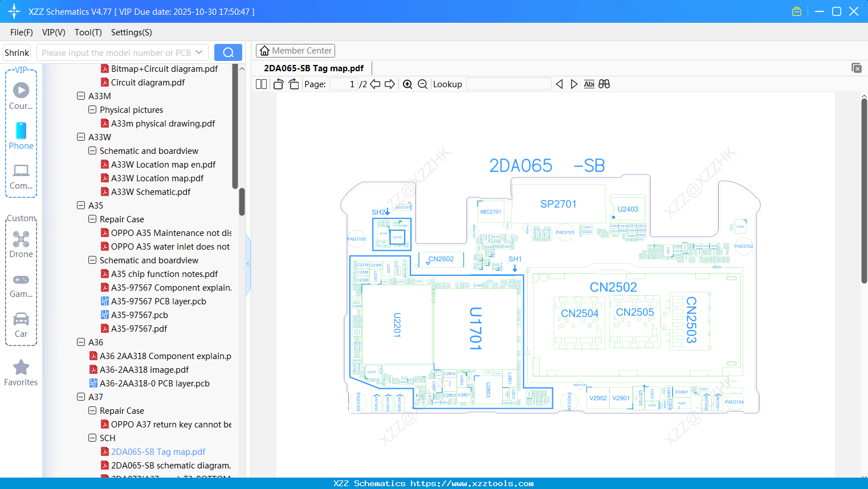Screen dimensions: 868x489
Task: Collapse the A33W tree node
Action: coord(81,137)
